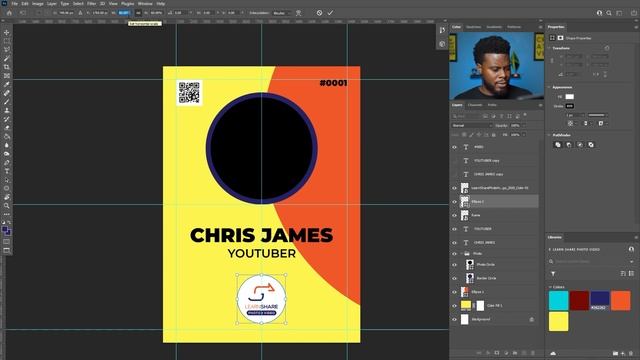Hide the YOUTUBER text layer
Viewport: 640px width, 360px height.
click(x=454, y=229)
